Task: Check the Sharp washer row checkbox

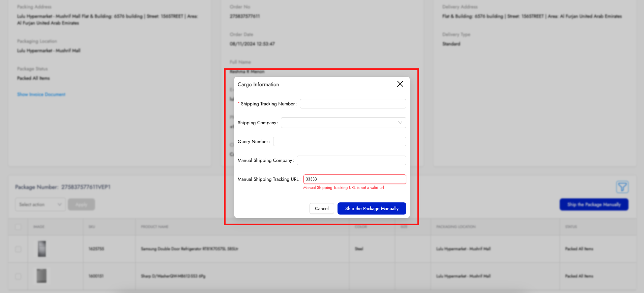Action: coord(18,276)
